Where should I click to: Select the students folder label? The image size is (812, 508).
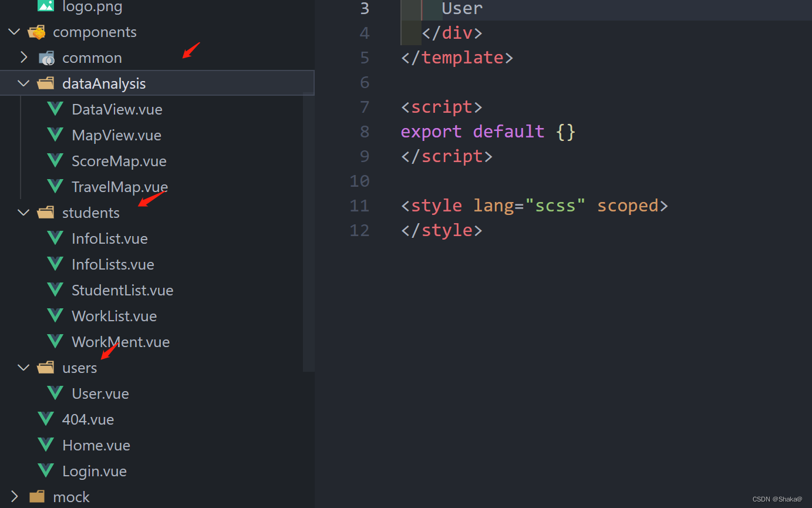[91, 213]
